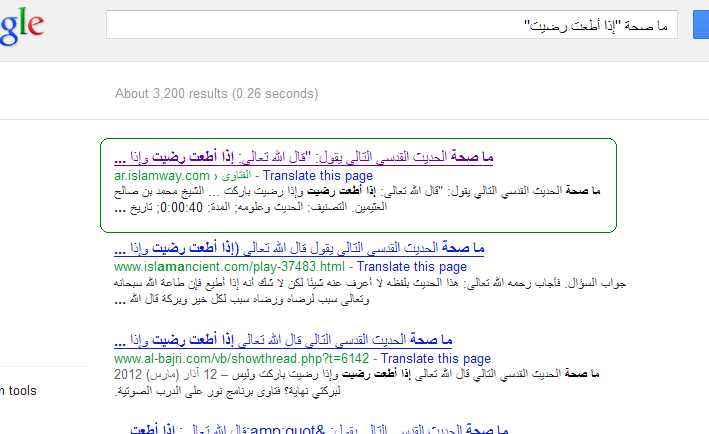Viewport: 709px width, 434px height.
Task: Click the Google logo
Action: pos(22,26)
